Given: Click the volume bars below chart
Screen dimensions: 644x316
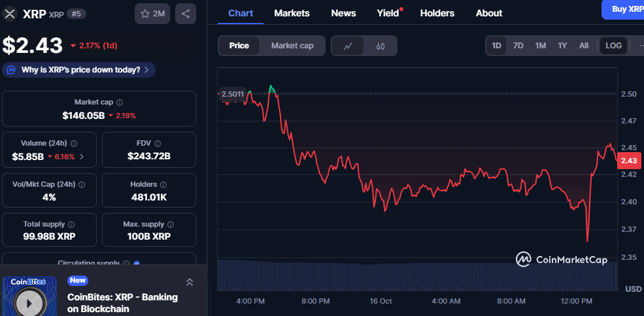Looking at the screenshot, I should tap(418, 274).
